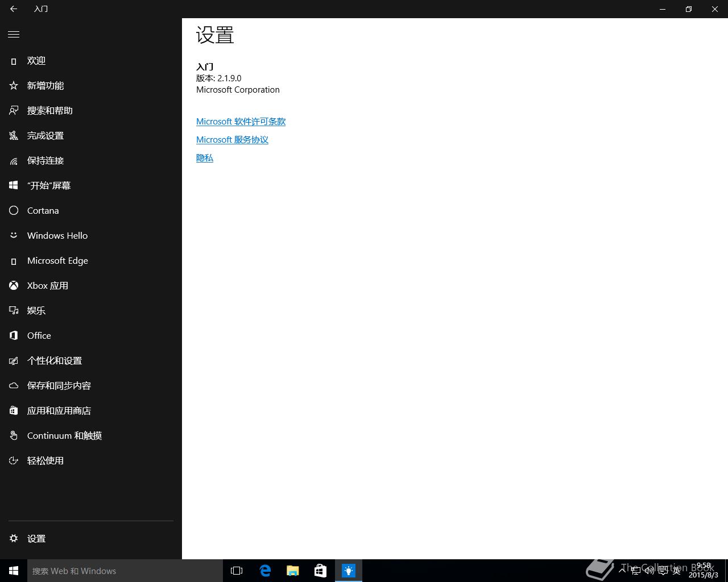Open Task View on taskbar
Image resolution: width=728 pixels, height=582 pixels.
tap(237, 571)
